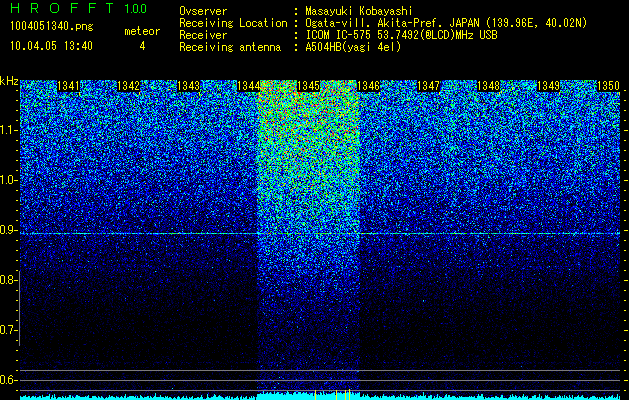
Task: Click the 1343 time marker
Action: 189,86
